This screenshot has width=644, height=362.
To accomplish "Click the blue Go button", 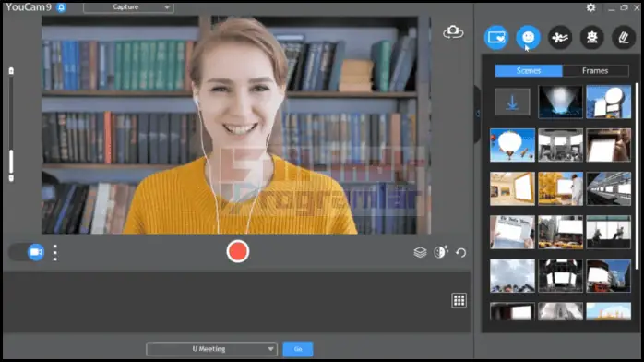I will coord(298,349).
